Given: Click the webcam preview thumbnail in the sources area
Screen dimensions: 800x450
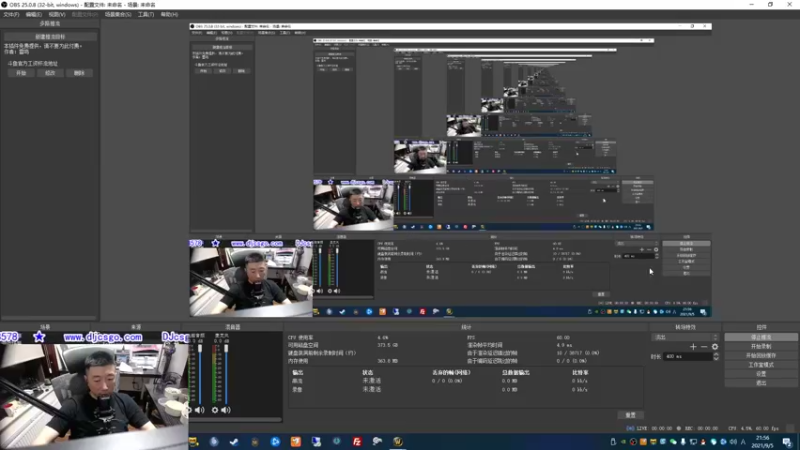Looking at the screenshot, I should coord(94,391).
